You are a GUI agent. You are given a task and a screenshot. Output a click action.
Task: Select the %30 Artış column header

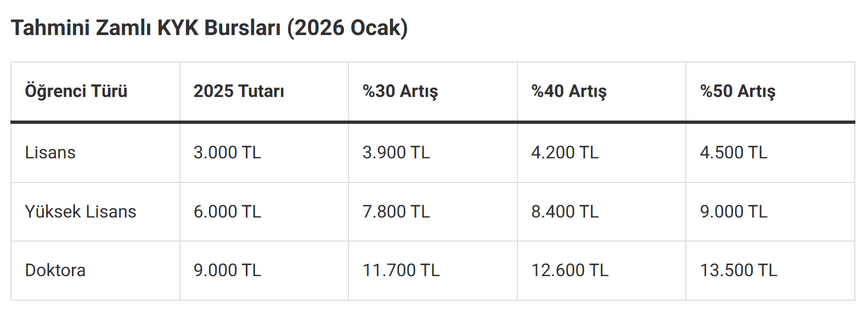(x=400, y=91)
